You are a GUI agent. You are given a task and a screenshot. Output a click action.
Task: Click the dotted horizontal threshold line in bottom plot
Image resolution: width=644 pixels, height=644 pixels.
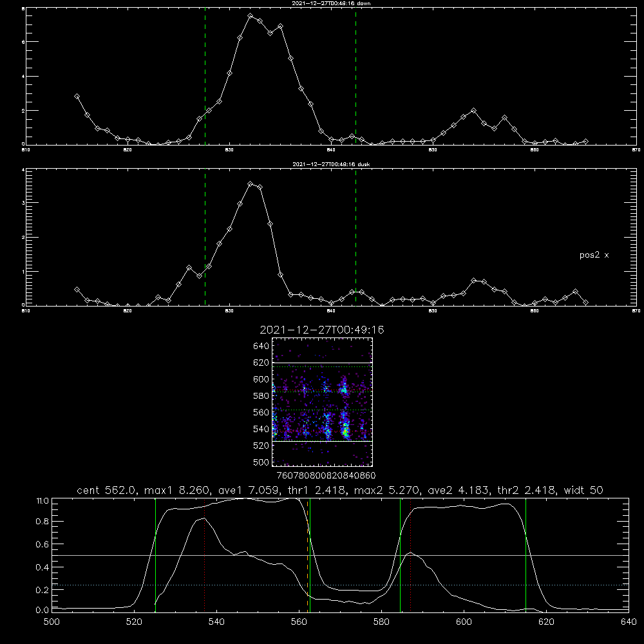341,585
